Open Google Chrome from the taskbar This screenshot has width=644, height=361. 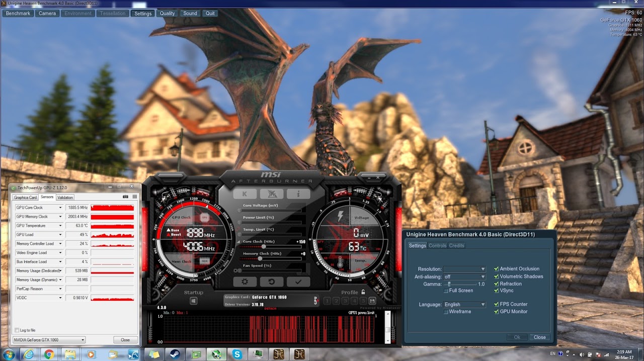pyautogui.click(x=49, y=354)
